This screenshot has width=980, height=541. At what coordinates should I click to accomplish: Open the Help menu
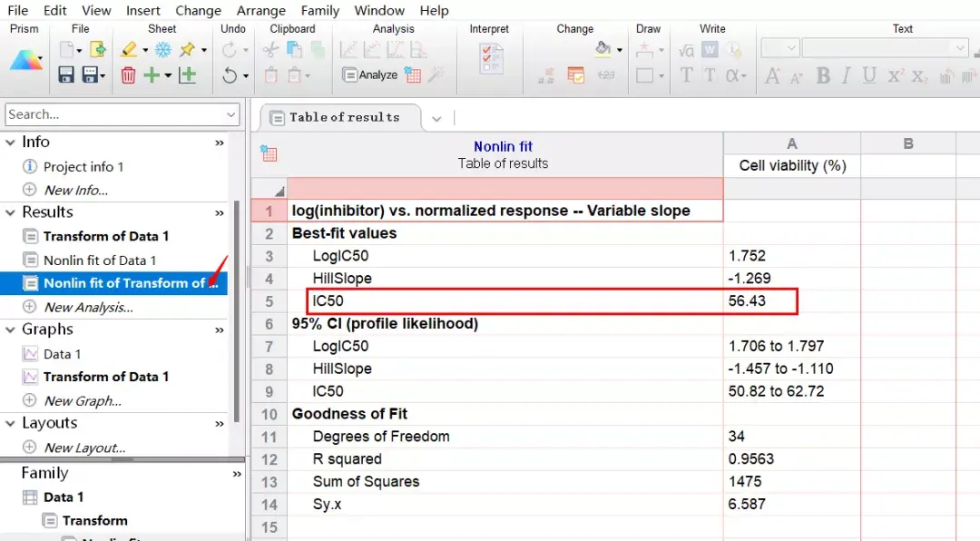(434, 11)
